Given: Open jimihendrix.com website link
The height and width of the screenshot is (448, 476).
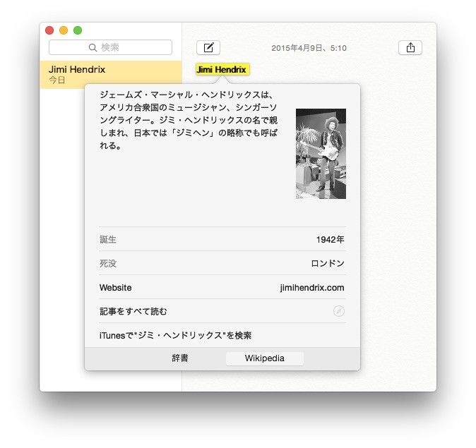Looking at the screenshot, I should [x=312, y=288].
